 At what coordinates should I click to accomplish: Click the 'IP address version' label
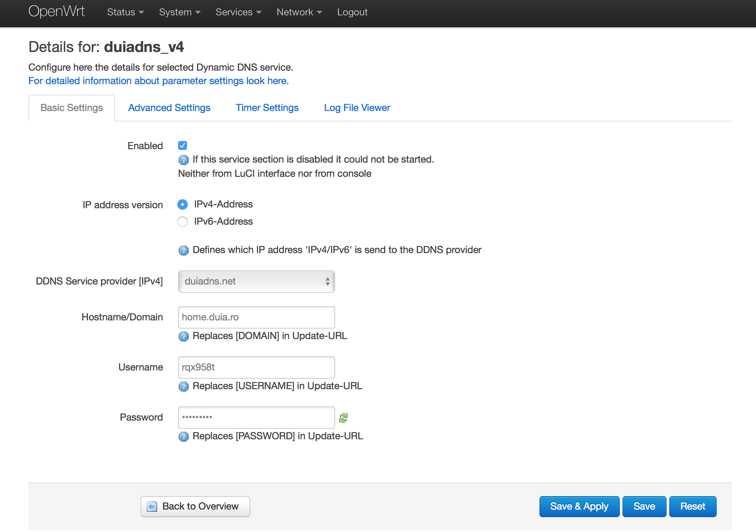[x=123, y=205]
